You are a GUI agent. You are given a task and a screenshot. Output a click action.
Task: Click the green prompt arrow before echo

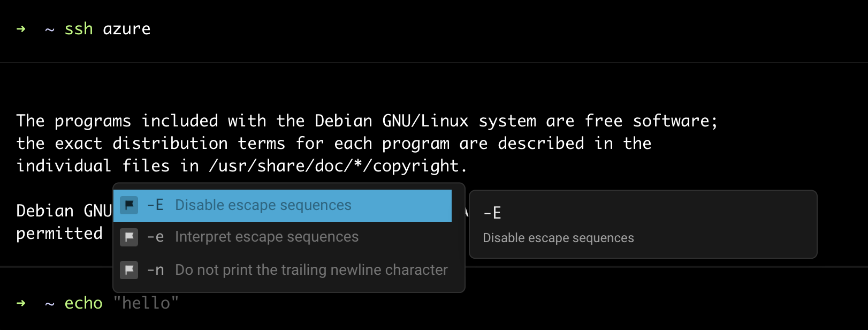click(x=21, y=303)
